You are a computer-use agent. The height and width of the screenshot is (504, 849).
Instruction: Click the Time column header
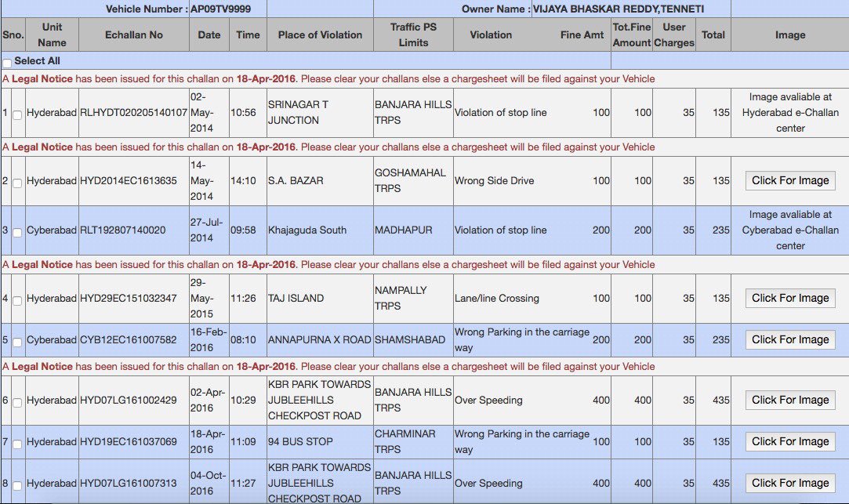(248, 34)
